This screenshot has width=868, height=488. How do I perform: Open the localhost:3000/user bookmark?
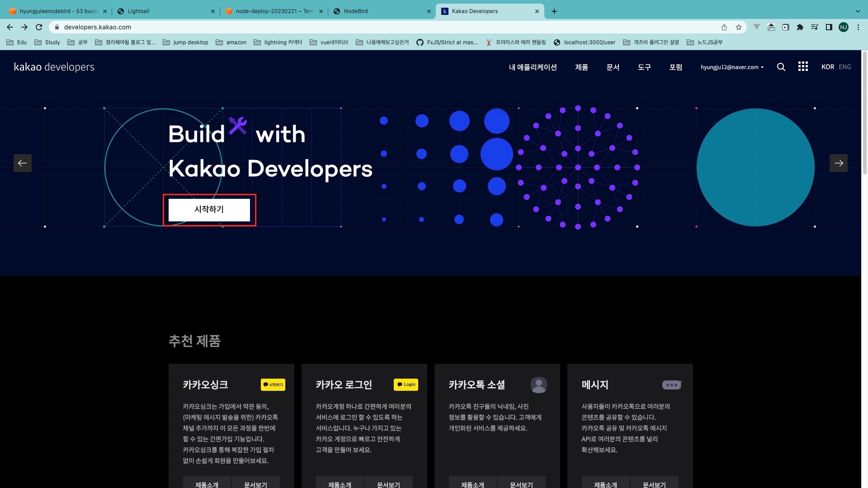tap(585, 42)
